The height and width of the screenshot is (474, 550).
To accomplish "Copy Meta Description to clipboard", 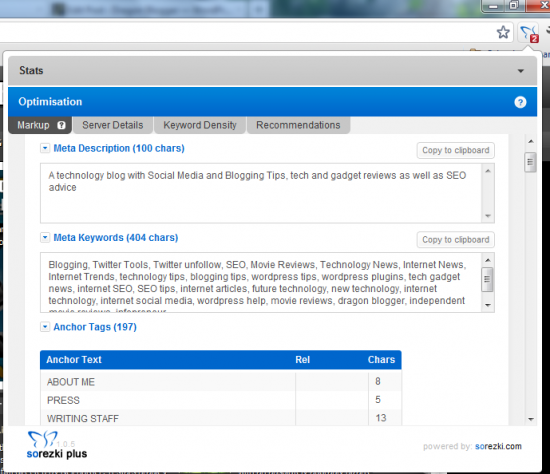I will (x=456, y=151).
